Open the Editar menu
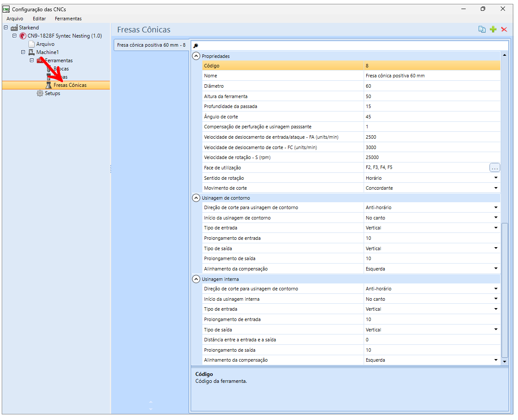518x420 pixels. (x=39, y=19)
